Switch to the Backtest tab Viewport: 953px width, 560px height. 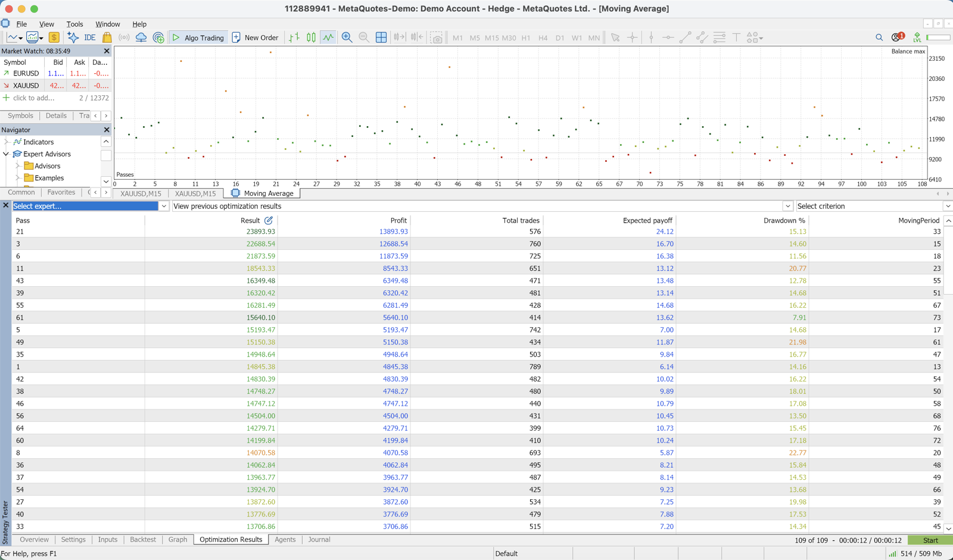(142, 540)
